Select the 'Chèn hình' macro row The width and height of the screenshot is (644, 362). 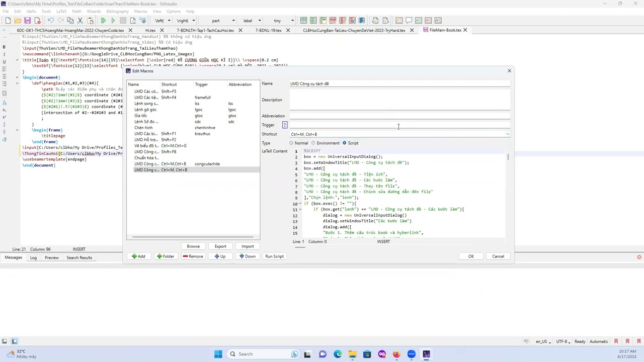click(193, 128)
